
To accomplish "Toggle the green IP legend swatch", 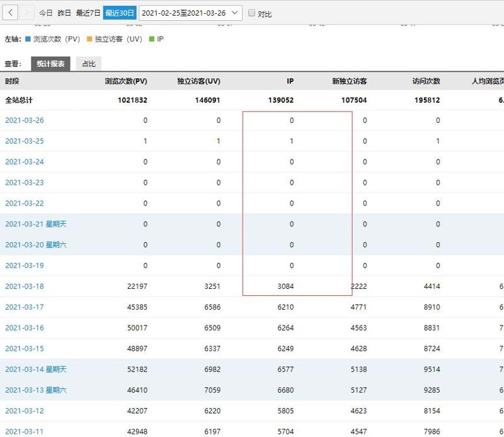I will pyautogui.click(x=152, y=39).
